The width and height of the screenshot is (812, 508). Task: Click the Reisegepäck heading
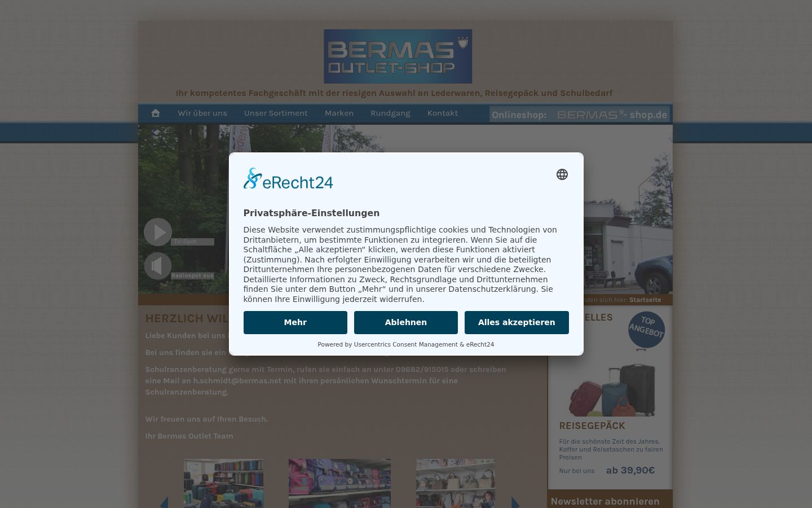coord(592,426)
